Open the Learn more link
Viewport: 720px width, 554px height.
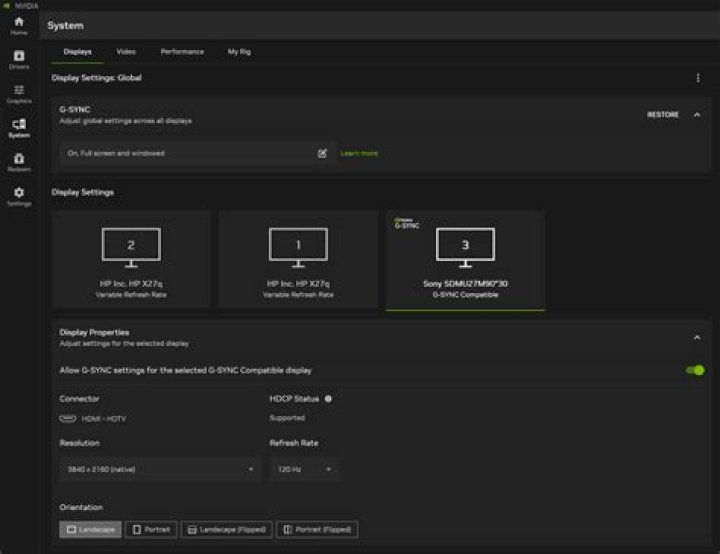click(x=359, y=153)
